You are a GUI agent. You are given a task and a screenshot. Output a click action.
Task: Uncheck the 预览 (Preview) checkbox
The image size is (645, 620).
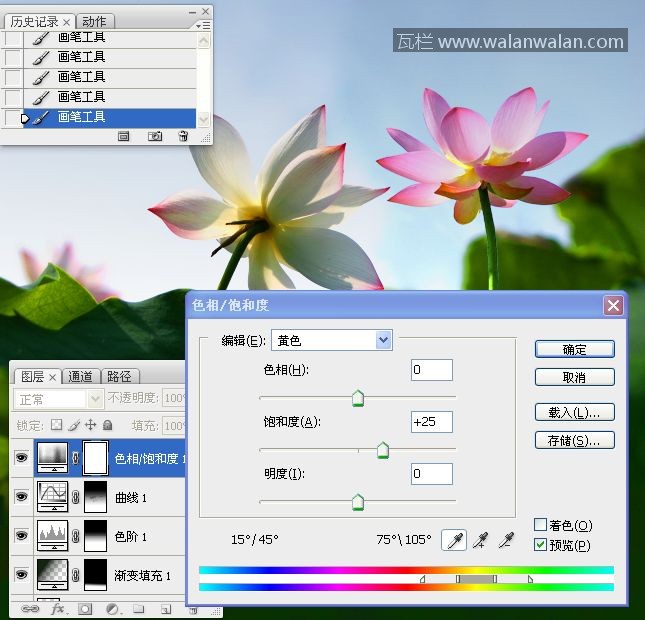(541, 545)
